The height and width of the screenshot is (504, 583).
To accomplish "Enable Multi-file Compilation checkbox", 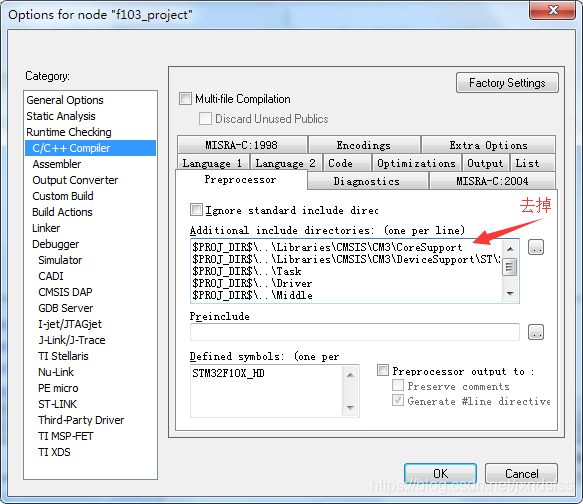I will 185,99.
